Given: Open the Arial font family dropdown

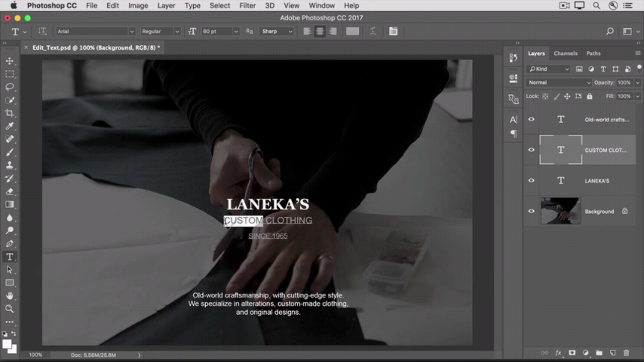Looking at the screenshot, I should (96, 31).
